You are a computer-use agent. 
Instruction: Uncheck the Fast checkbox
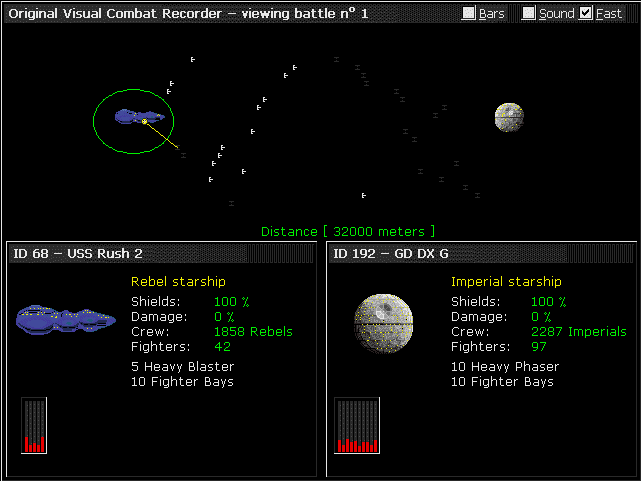pos(585,13)
